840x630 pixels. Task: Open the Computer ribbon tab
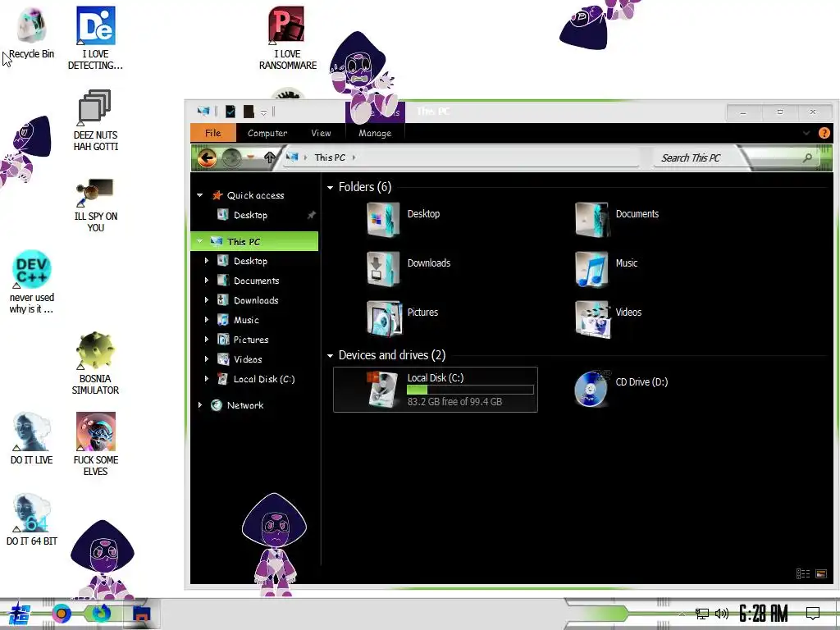[x=267, y=133]
